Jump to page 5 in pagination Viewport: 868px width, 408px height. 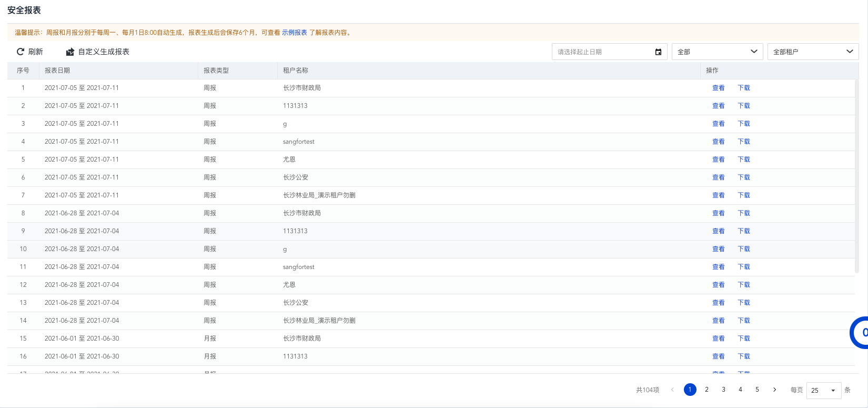pos(757,390)
